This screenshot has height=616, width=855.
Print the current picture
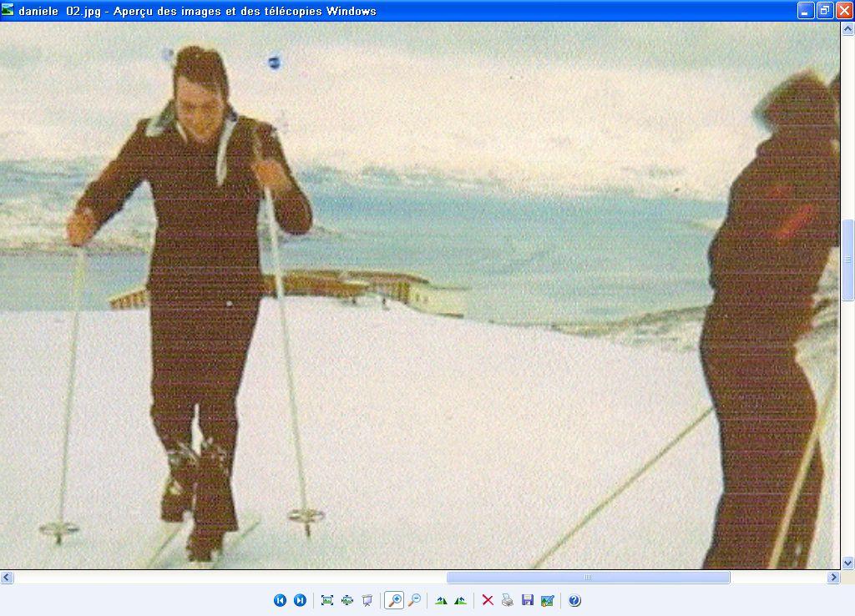(507, 600)
